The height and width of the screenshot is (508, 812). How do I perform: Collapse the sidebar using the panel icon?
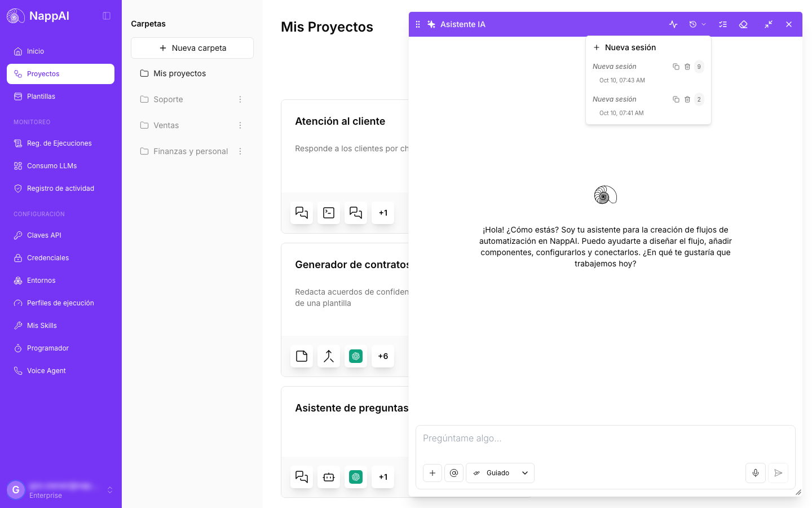(107, 16)
